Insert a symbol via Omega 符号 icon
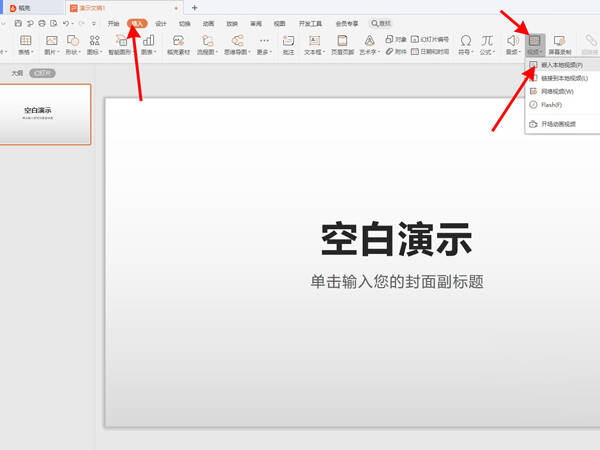 (466, 40)
